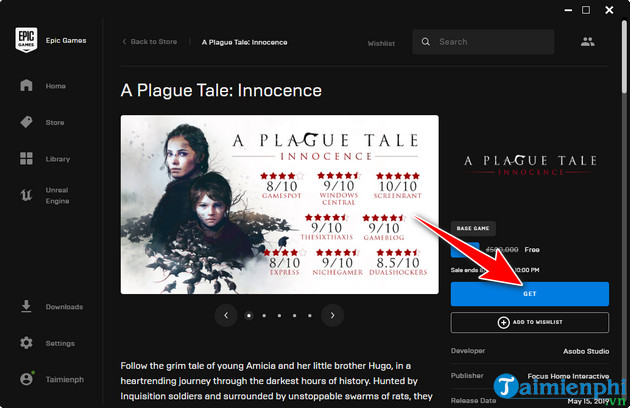This screenshot has height=408, width=630.
Task: Go to Settings menu label
Action: point(60,343)
